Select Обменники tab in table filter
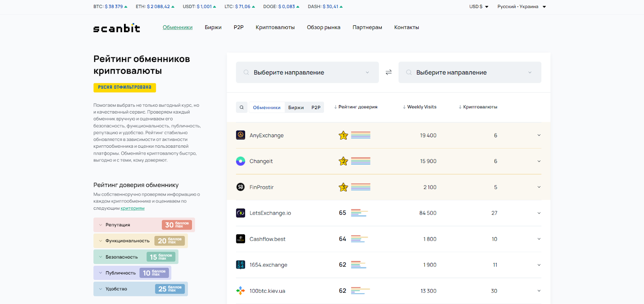 (267, 108)
